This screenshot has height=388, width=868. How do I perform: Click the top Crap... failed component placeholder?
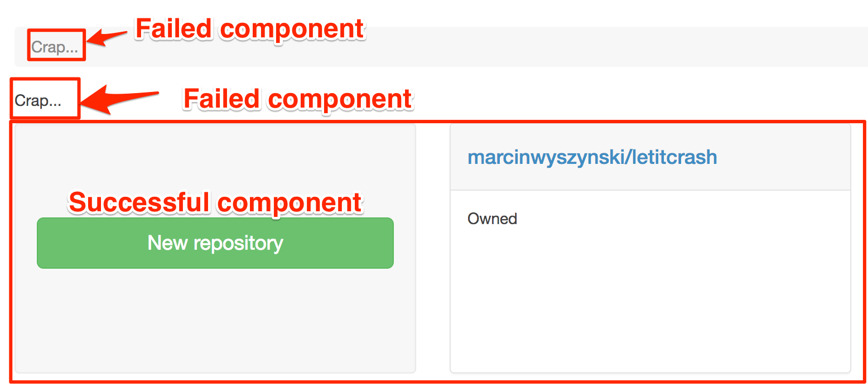[x=56, y=46]
